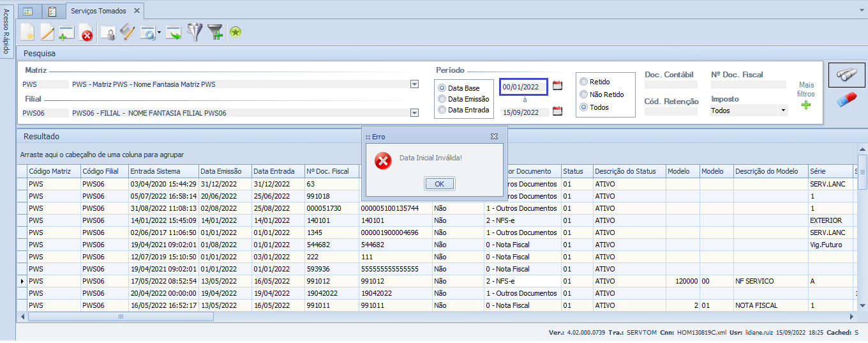The image size is (868, 343).
Task: Select the Retido radio option
Action: tap(583, 82)
